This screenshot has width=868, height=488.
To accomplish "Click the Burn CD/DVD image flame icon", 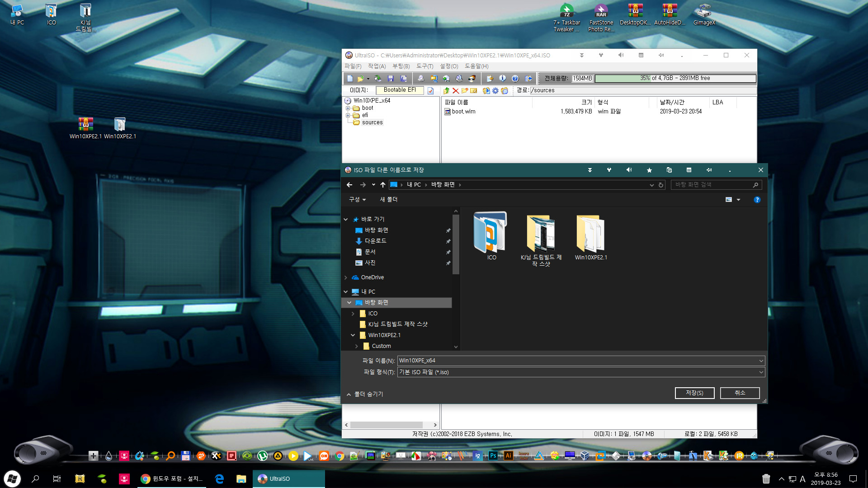I will tap(472, 79).
